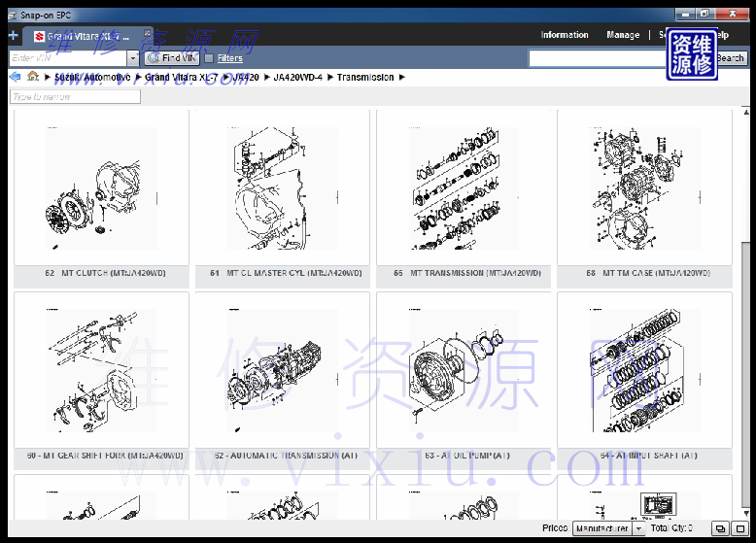This screenshot has width=756, height=543.
Task: Click the '55 - MT TRANSMISSION' caption
Action: pos(467,273)
